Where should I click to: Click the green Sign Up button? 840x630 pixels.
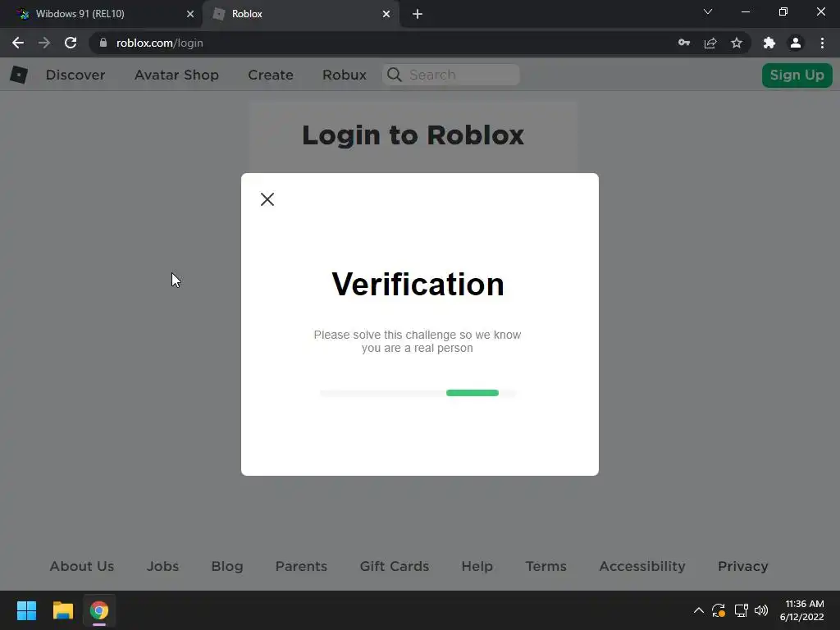click(x=797, y=75)
